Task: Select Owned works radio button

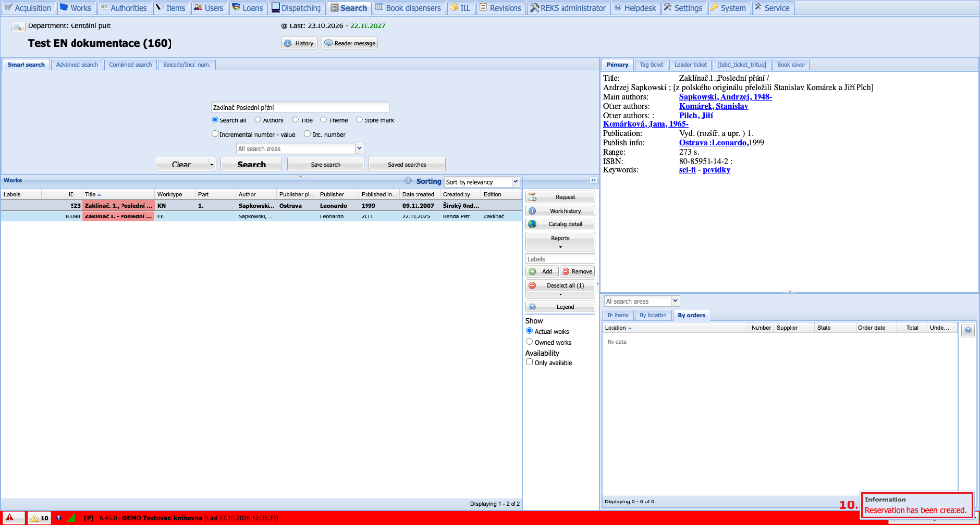Action: coord(530,342)
